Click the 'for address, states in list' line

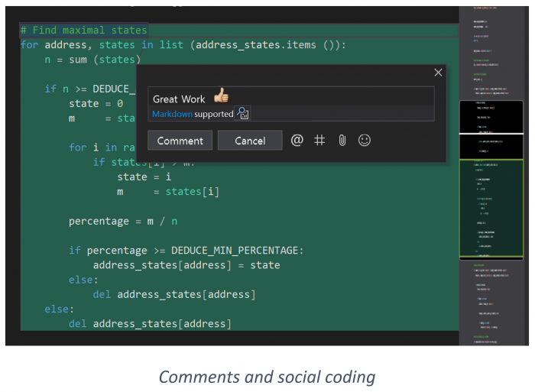pyautogui.click(x=183, y=44)
